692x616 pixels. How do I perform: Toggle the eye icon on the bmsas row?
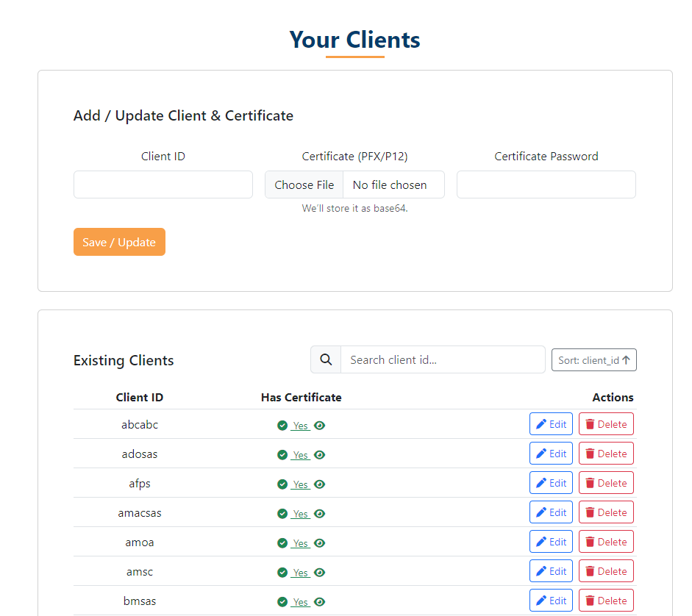click(319, 601)
